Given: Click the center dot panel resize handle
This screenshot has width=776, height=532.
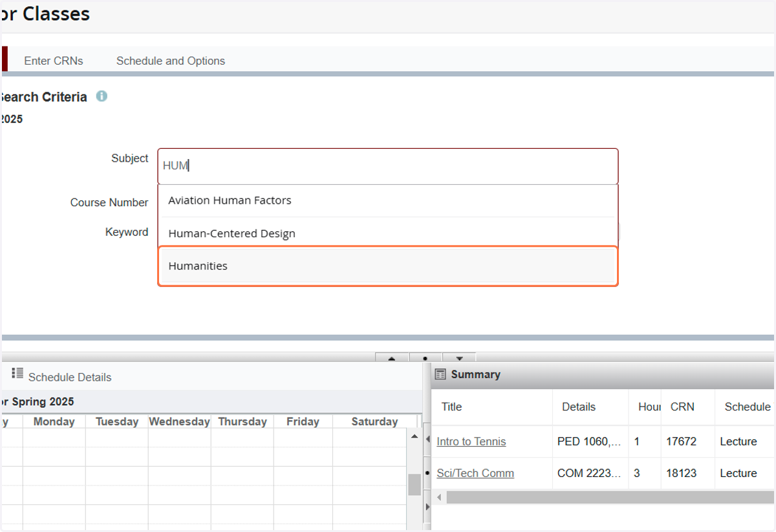Looking at the screenshot, I should point(426,357).
